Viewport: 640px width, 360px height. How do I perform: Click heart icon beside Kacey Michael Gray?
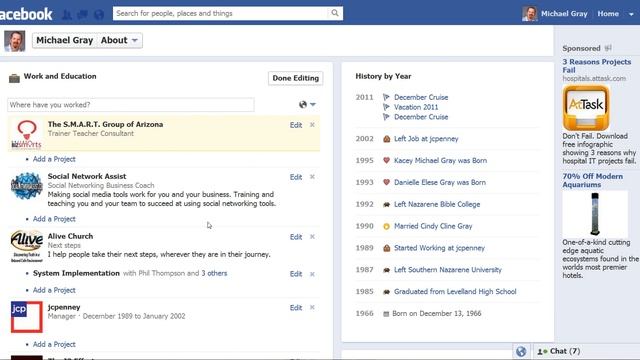386,160
